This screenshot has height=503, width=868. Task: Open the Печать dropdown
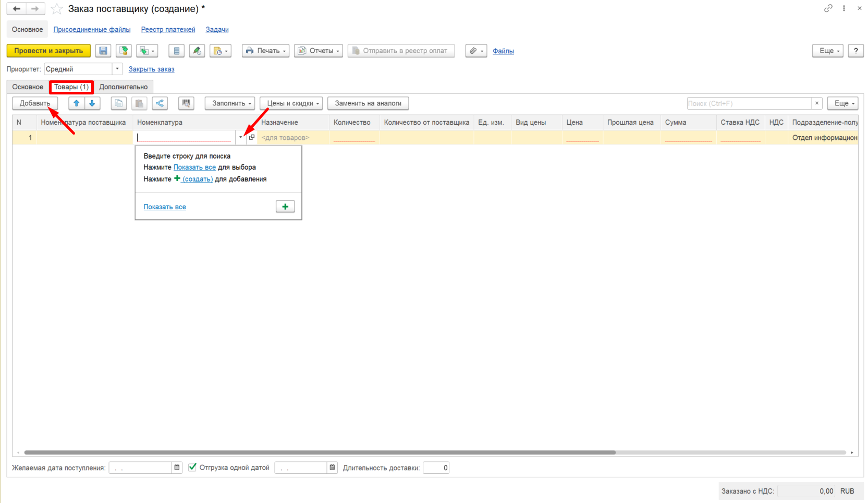coord(266,51)
